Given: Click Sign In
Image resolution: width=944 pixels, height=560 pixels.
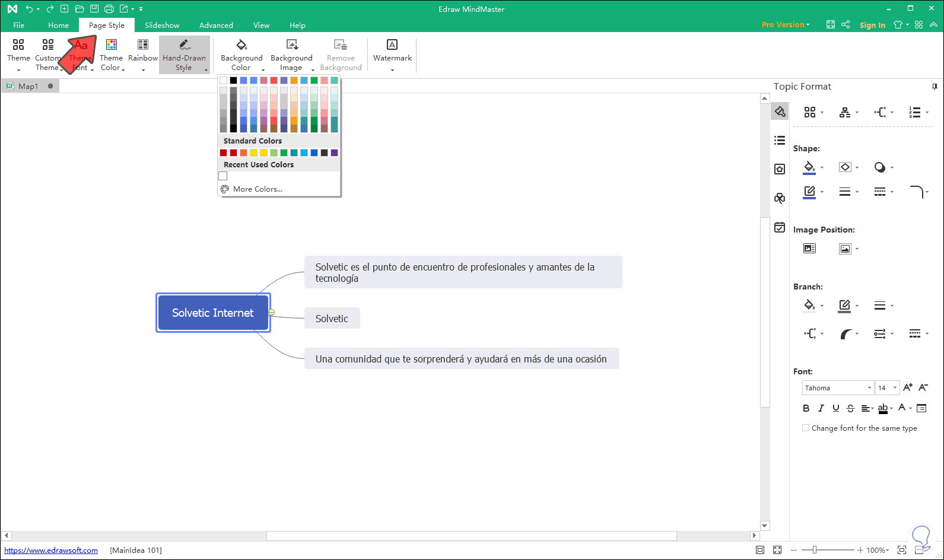Looking at the screenshot, I should 872,25.
